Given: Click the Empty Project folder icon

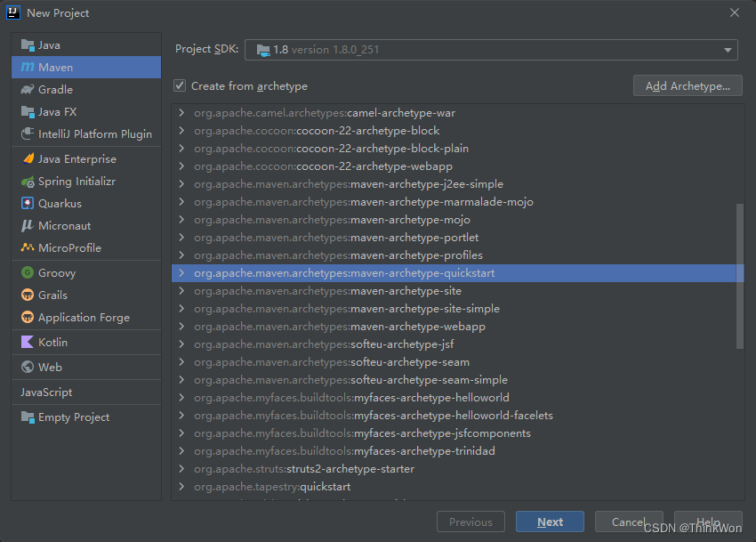Looking at the screenshot, I should coord(28,417).
